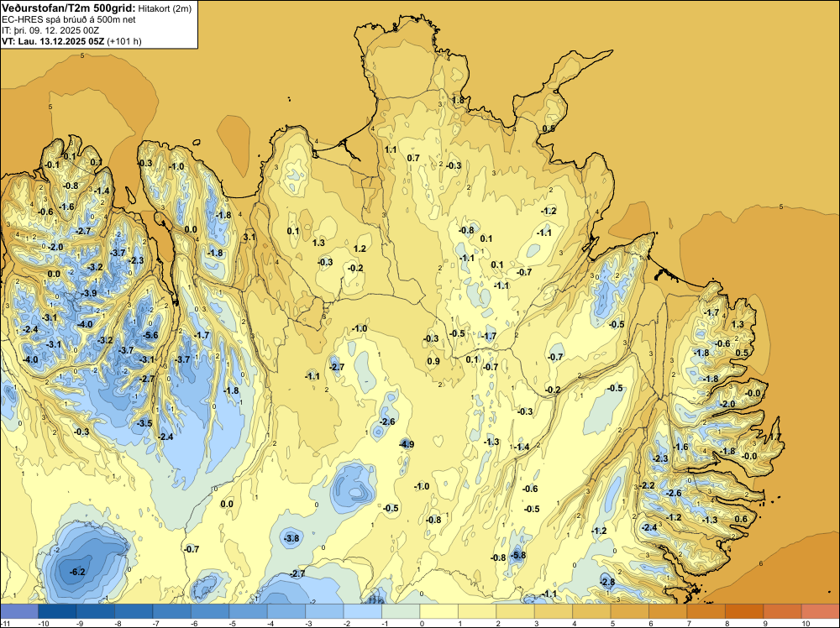Click the 'IT: þri. 09. 12. 2025 00Z' line
840x628 pixels.
point(50,30)
